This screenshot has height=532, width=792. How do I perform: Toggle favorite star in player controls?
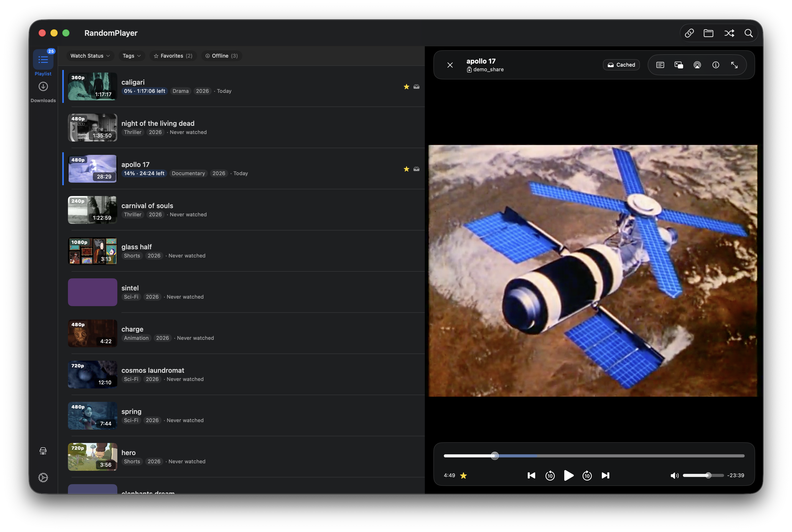click(x=463, y=476)
